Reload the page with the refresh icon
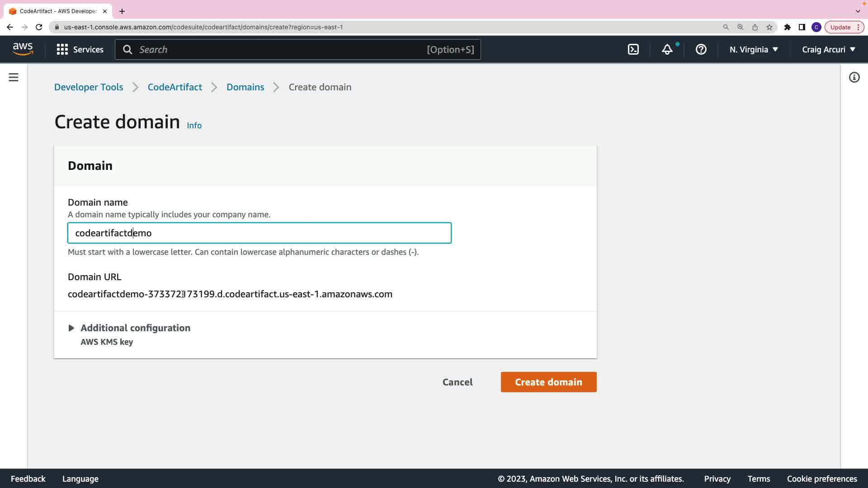Screen dimensions: 868x488 click(x=39, y=27)
